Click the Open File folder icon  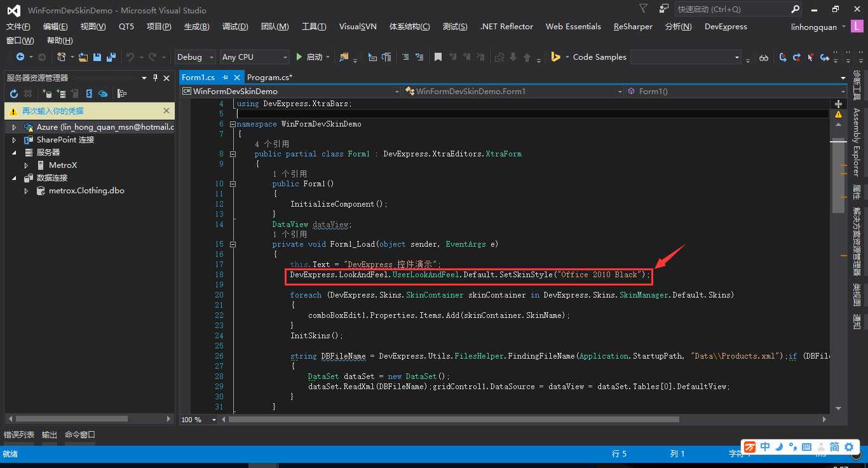(x=83, y=57)
